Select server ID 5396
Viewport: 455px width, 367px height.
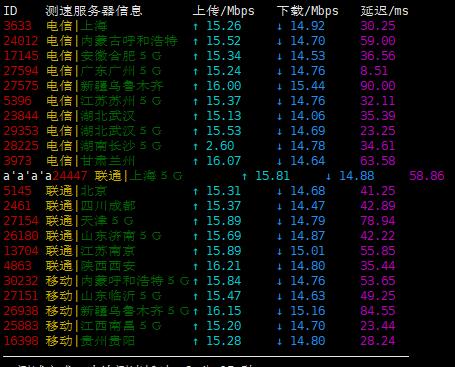pyautogui.click(x=17, y=101)
